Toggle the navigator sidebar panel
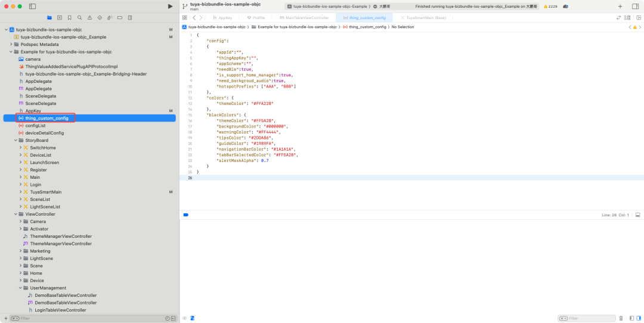This screenshot has height=323, width=644. [x=32, y=7]
